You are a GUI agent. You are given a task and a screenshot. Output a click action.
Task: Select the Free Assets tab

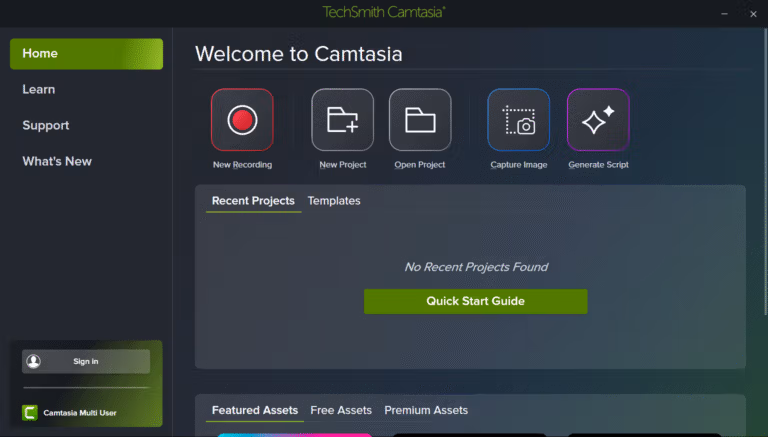pyautogui.click(x=341, y=410)
